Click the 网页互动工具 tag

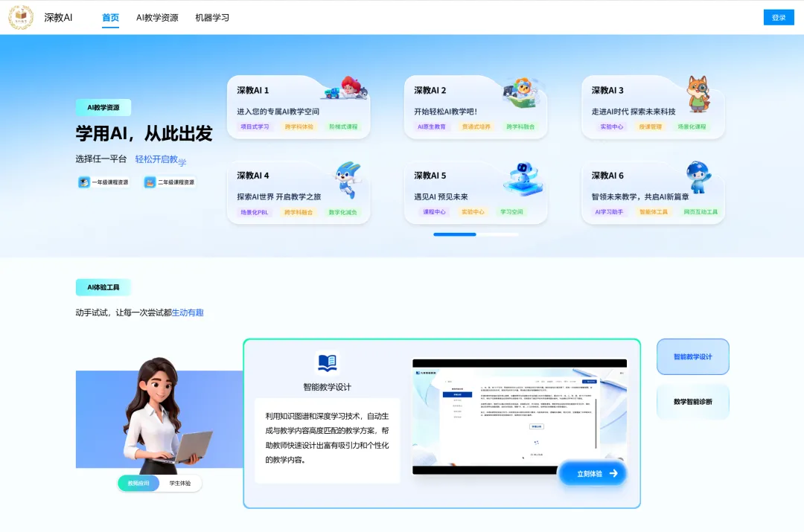701,211
